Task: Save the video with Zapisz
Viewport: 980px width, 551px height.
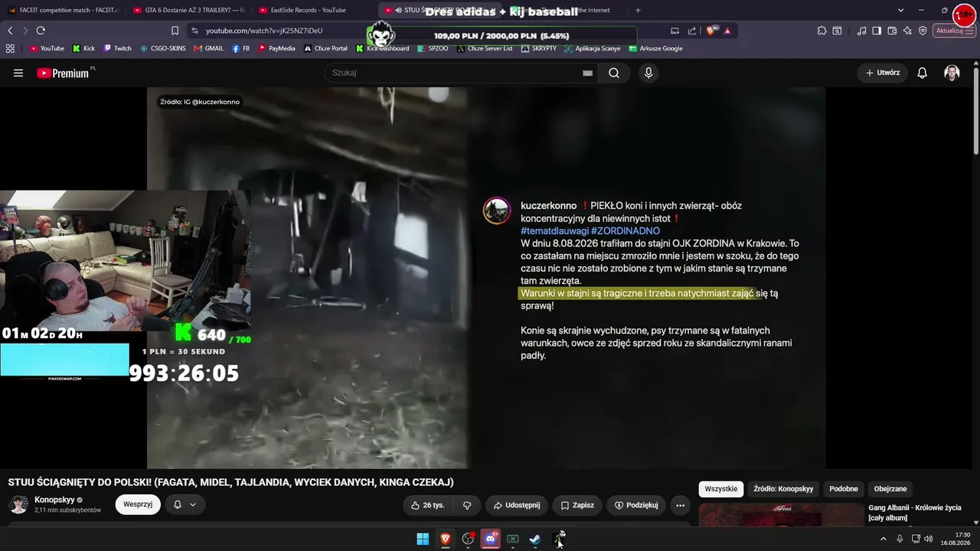Action: [577, 505]
